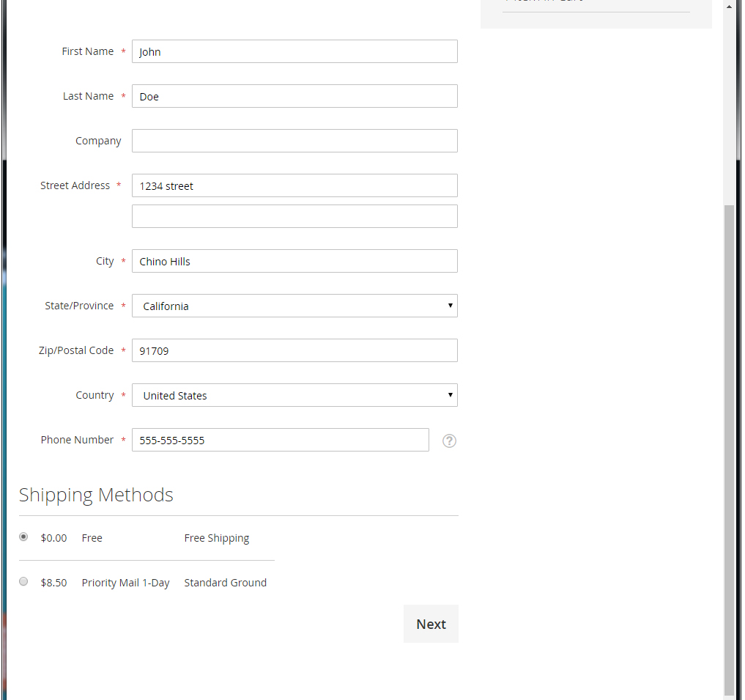Click the scrollbar up arrow
The height and width of the screenshot is (700, 745).
point(729,6)
